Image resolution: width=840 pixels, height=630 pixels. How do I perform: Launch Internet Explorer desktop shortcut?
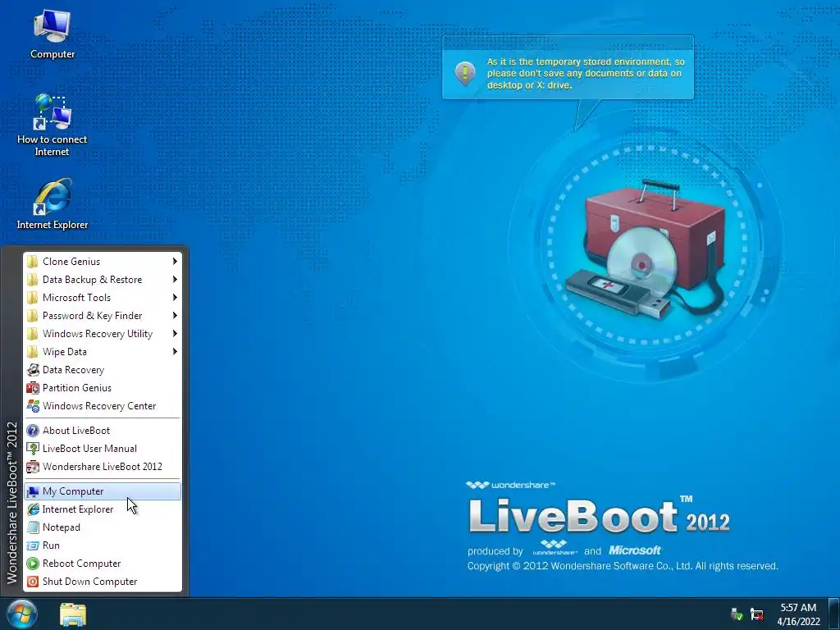pos(52,204)
